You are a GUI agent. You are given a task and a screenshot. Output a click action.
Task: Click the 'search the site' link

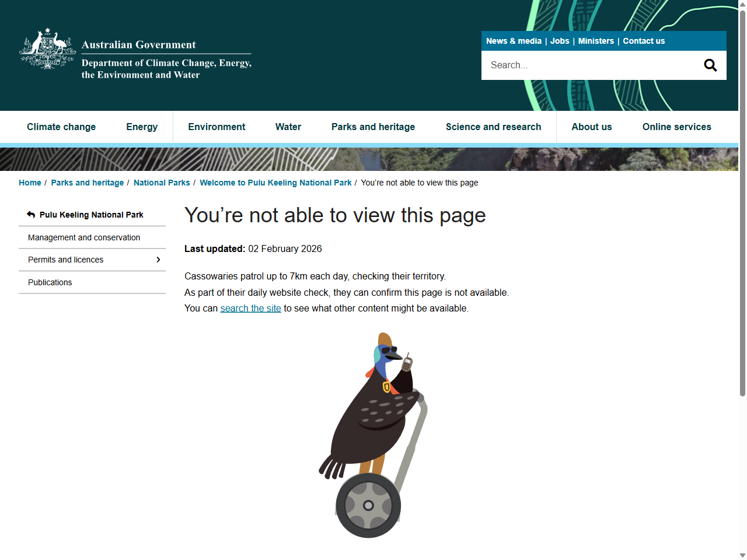250,308
